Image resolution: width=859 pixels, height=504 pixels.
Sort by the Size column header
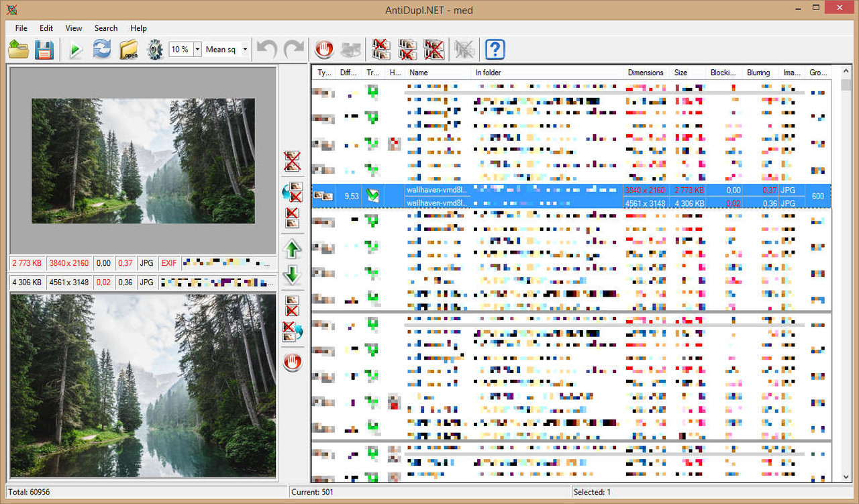click(688, 72)
